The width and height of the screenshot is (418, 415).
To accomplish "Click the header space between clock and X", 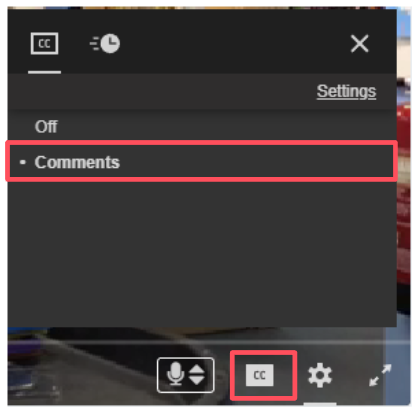I will (233, 43).
